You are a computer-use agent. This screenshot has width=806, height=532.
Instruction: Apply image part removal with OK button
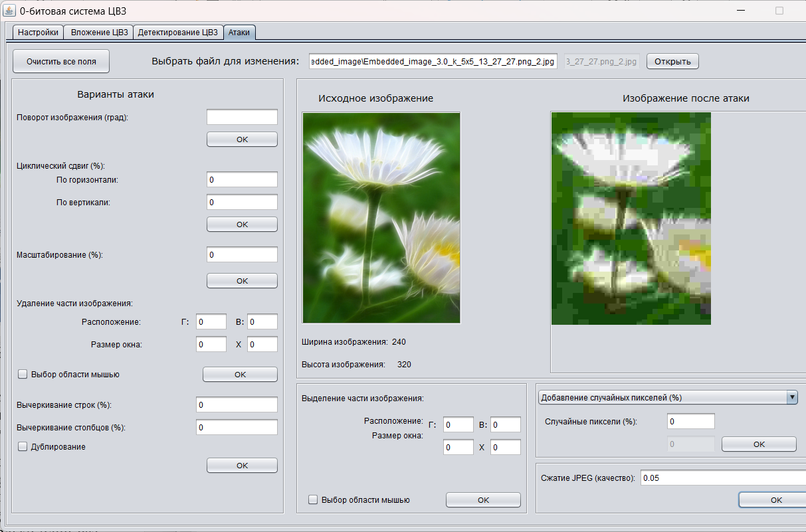pos(240,375)
